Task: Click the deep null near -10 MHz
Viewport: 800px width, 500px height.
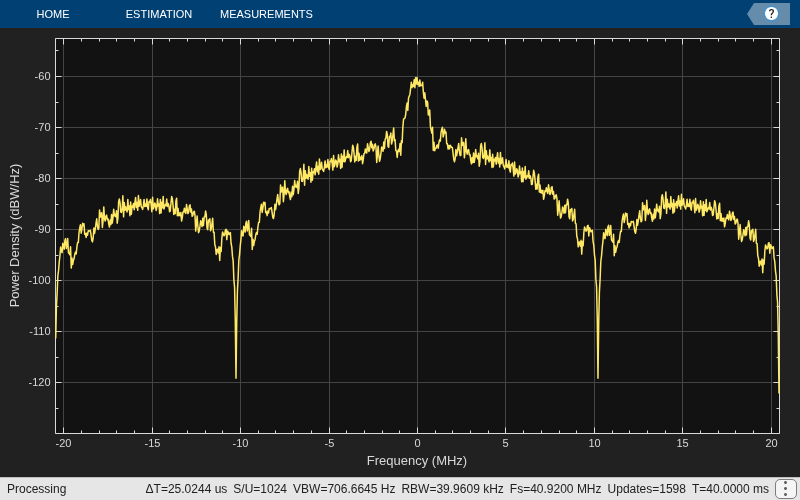Action: [236, 377]
